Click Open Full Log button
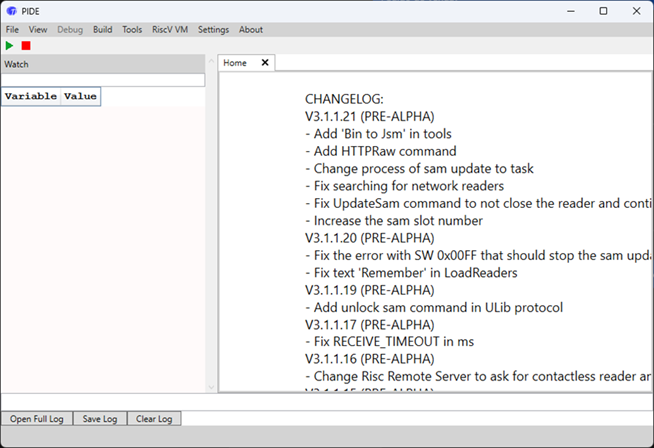654x448 pixels. click(x=37, y=419)
